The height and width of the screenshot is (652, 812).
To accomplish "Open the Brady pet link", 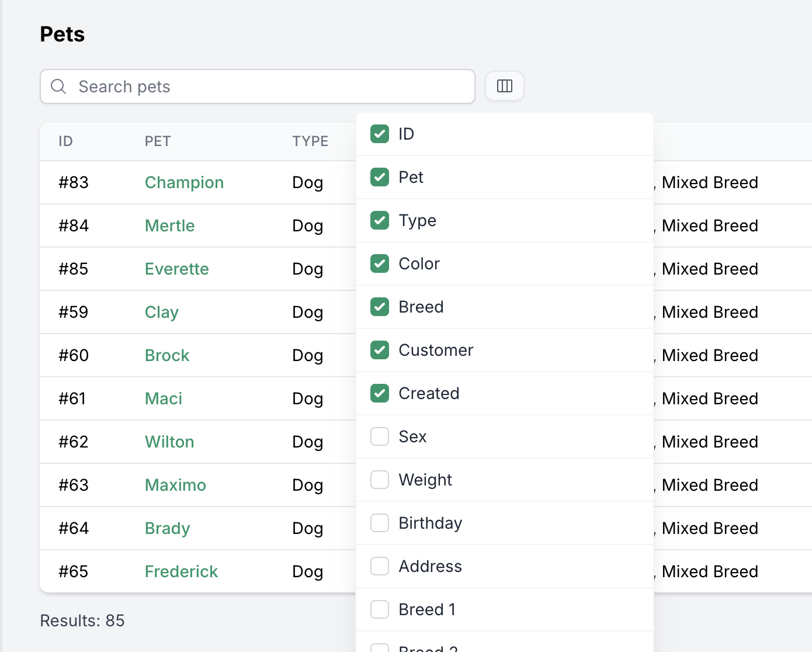I will 167,528.
